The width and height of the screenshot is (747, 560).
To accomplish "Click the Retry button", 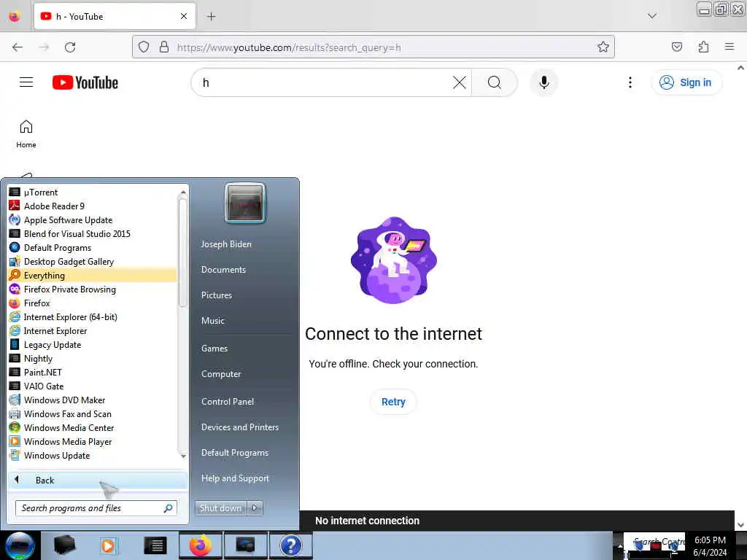I will point(393,402).
